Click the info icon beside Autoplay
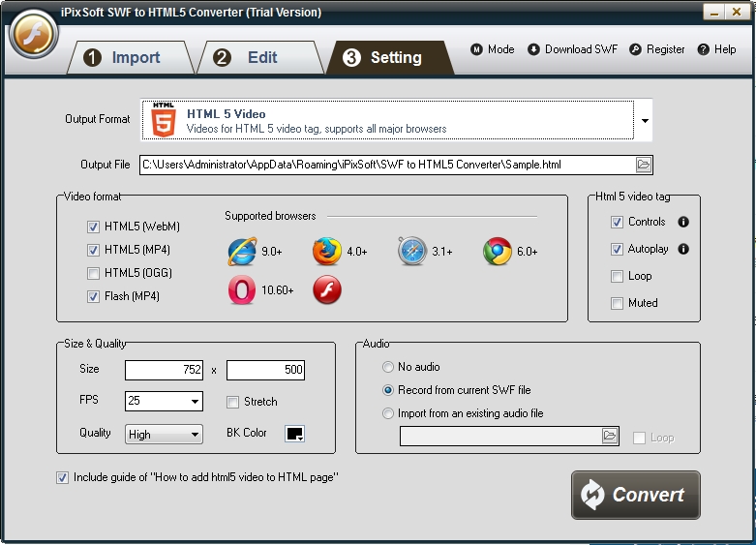The image size is (756, 545). (x=683, y=249)
